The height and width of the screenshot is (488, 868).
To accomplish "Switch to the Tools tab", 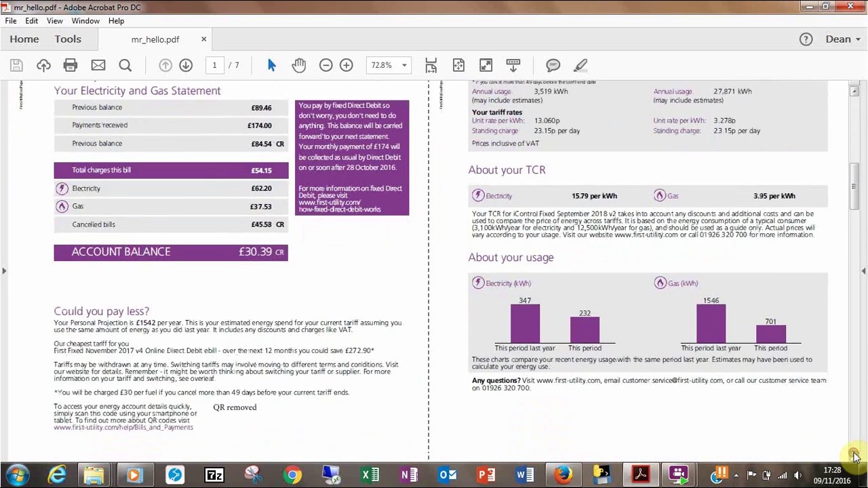I will click(68, 39).
